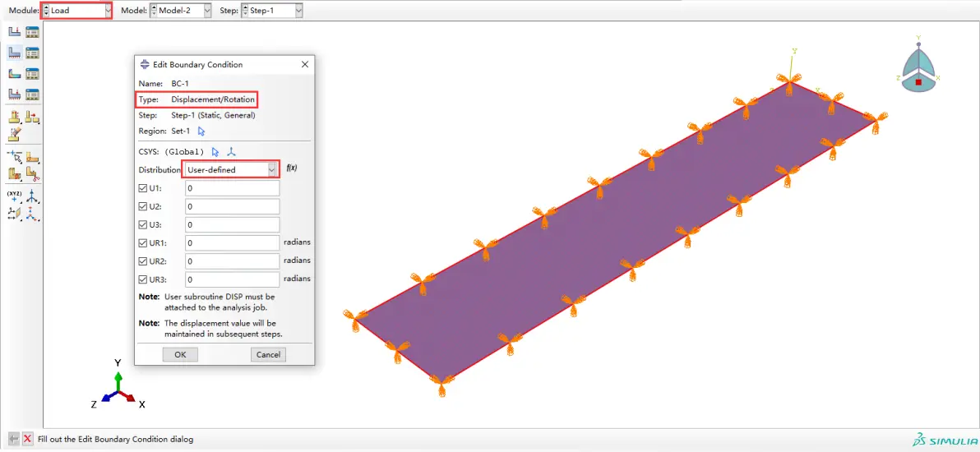The height and width of the screenshot is (452, 980).
Task: Click the f(x) analytical field icon
Action: (x=291, y=168)
